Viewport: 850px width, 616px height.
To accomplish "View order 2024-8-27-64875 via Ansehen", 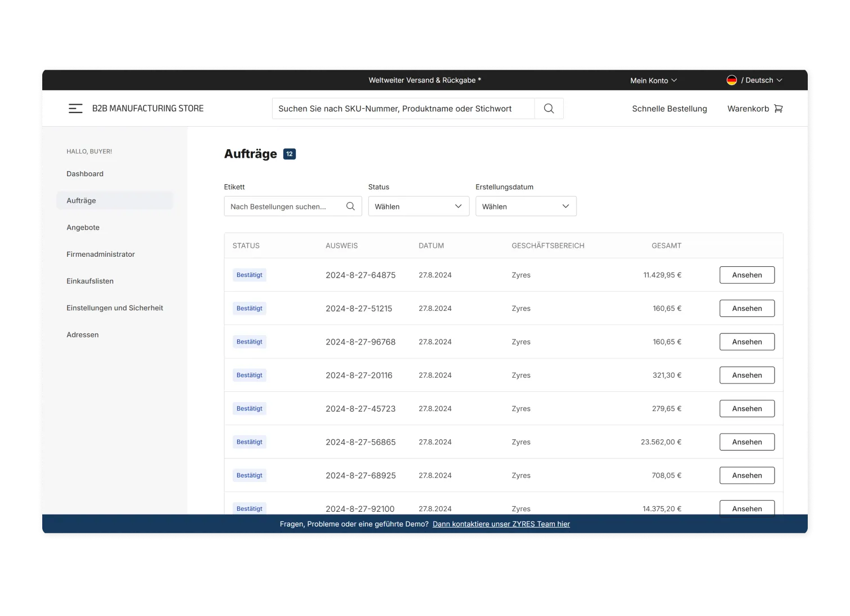I will pos(747,275).
